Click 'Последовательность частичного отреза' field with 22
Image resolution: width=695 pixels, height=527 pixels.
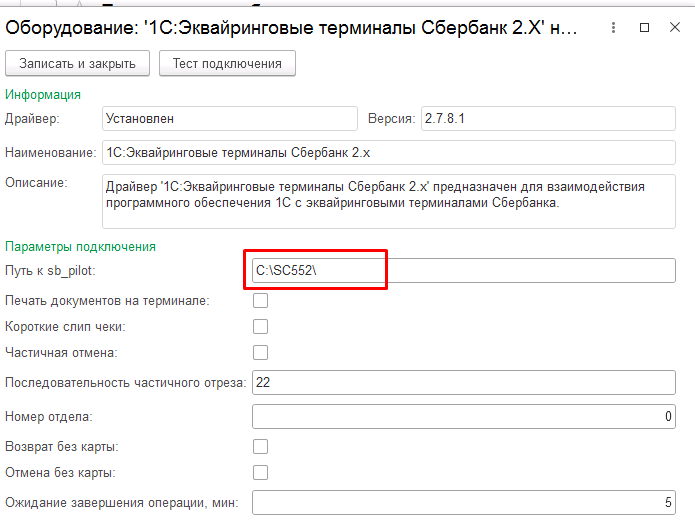tap(464, 383)
